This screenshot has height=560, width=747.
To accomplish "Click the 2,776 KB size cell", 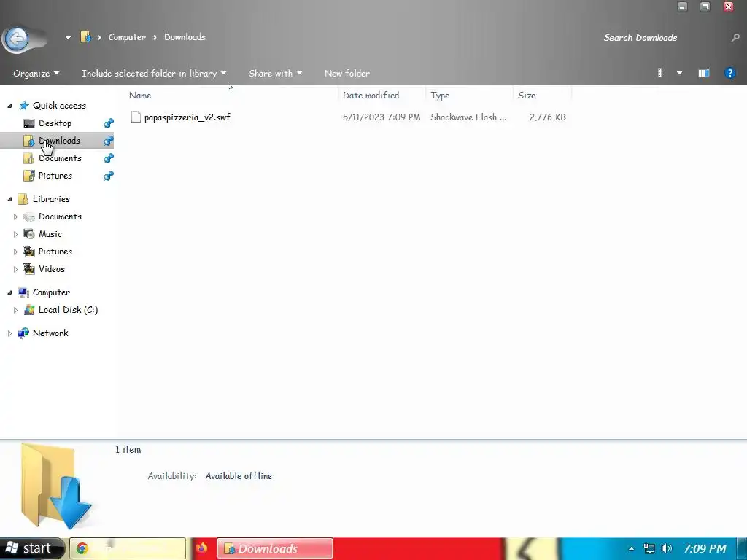I will 548,117.
